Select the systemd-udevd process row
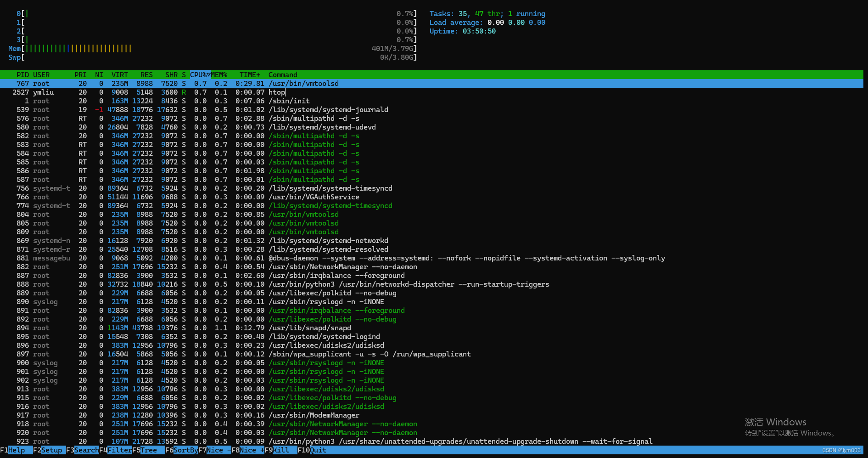 click(x=431, y=127)
